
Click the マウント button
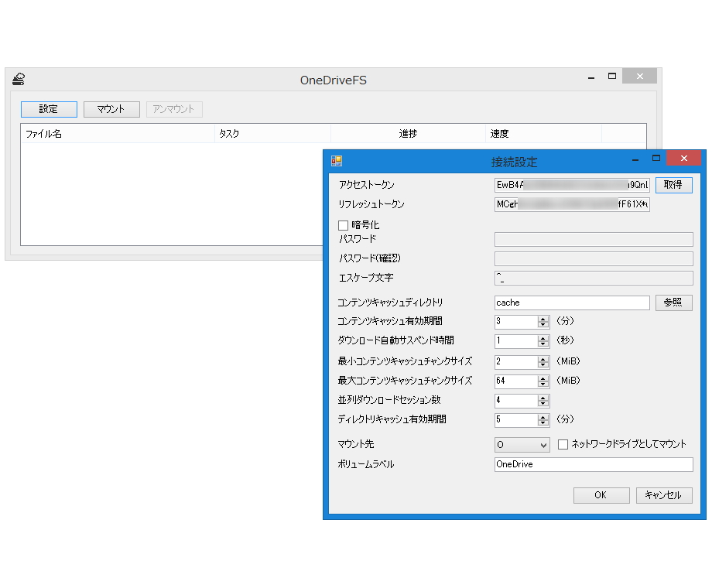click(x=111, y=109)
